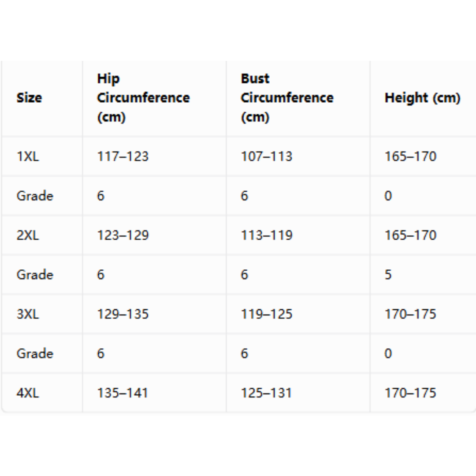Select the Hip Circumference (cm) header
The height and width of the screenshot is (476, 476).
pyautogui.click(x=143, y=98)
